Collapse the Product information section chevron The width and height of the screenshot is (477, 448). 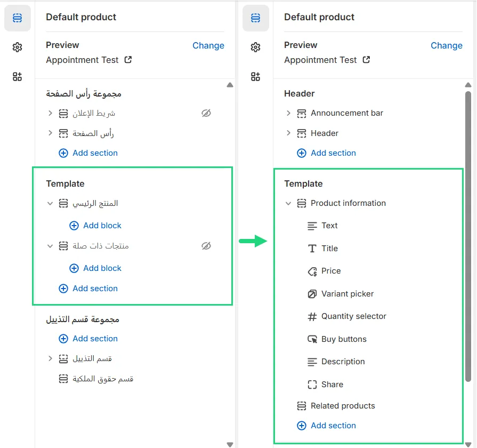pos(288,203)
